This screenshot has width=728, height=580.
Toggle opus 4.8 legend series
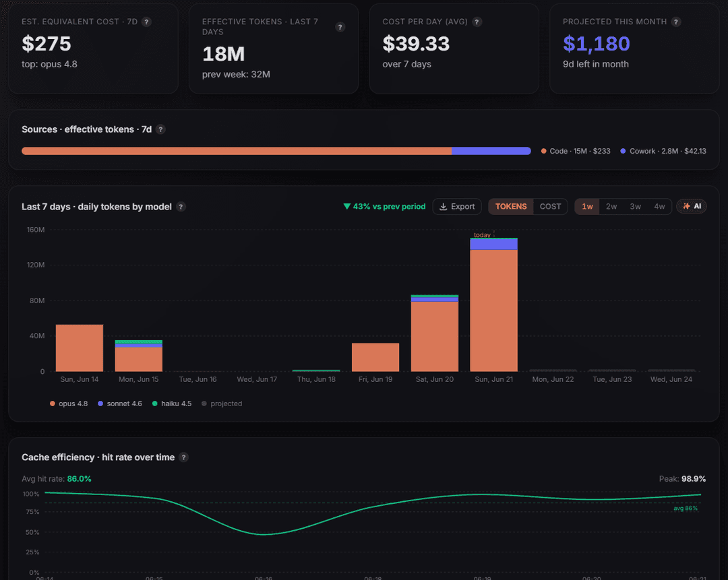tap(69, 404)
